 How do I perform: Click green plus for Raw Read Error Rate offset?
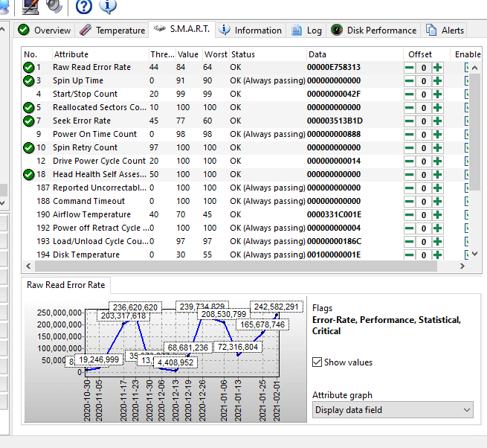tap(437, 68)
